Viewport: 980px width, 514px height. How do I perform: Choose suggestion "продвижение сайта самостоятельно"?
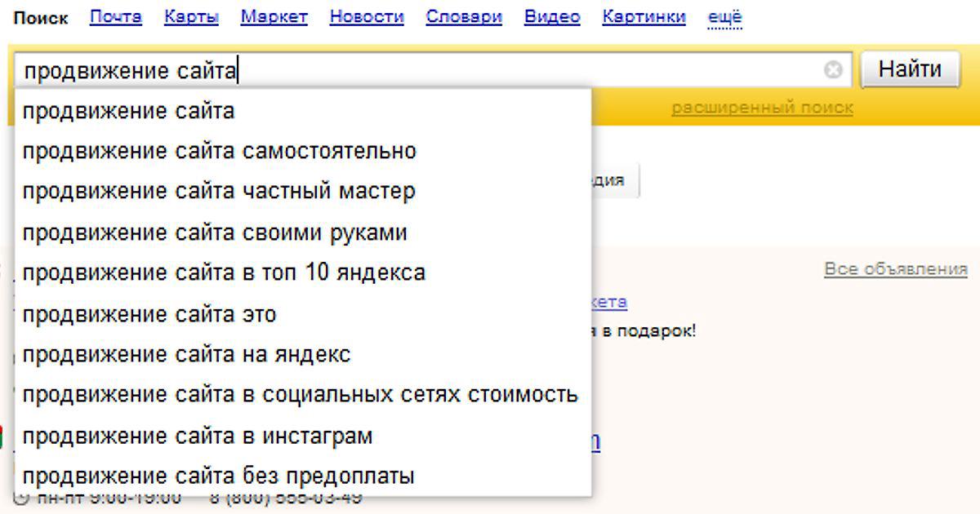pos(303,151)
